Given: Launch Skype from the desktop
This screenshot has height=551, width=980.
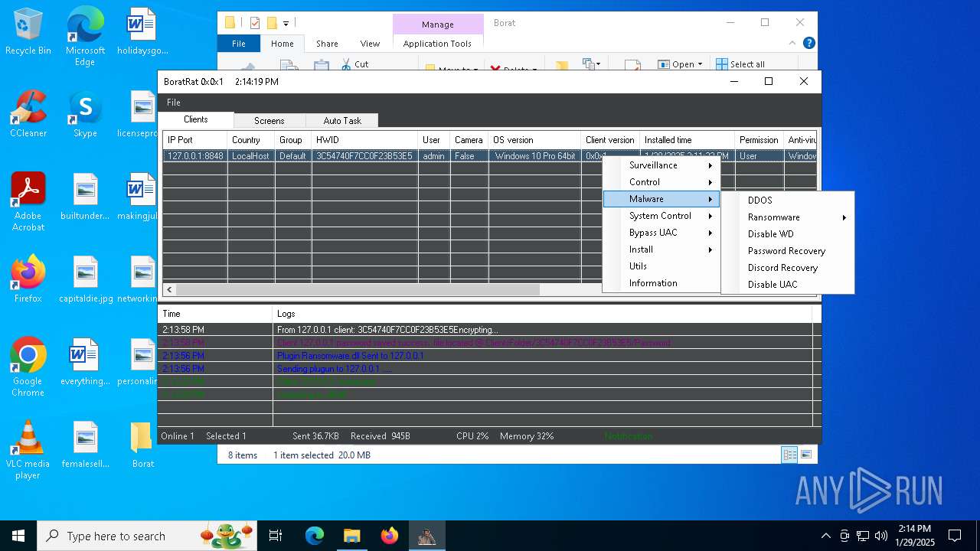Looking at the screenshot, I should (85, 114).
